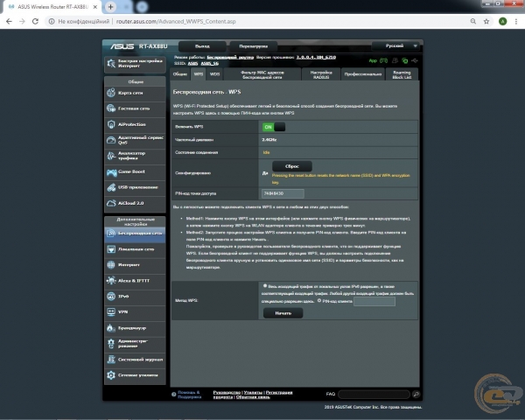Click the Выход (Logout) button
The image size is (525, 420).
click(202, 46)
